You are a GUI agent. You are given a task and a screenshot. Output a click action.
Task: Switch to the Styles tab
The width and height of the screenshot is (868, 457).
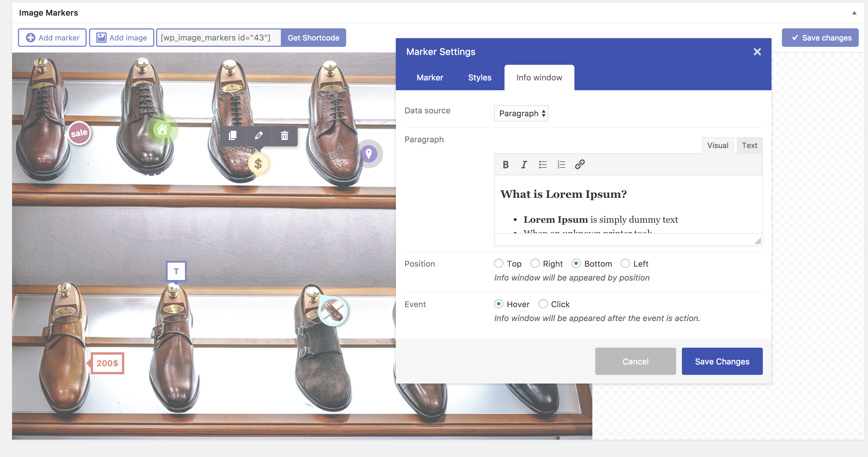[479, 76]
